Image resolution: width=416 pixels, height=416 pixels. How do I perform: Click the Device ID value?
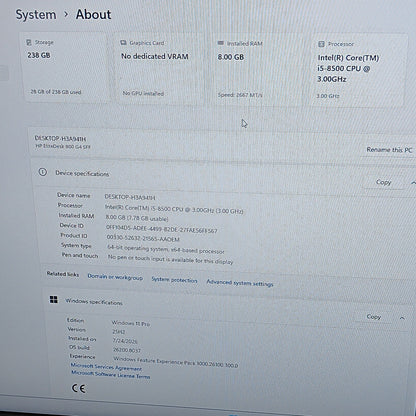click(x=161, y=229)
